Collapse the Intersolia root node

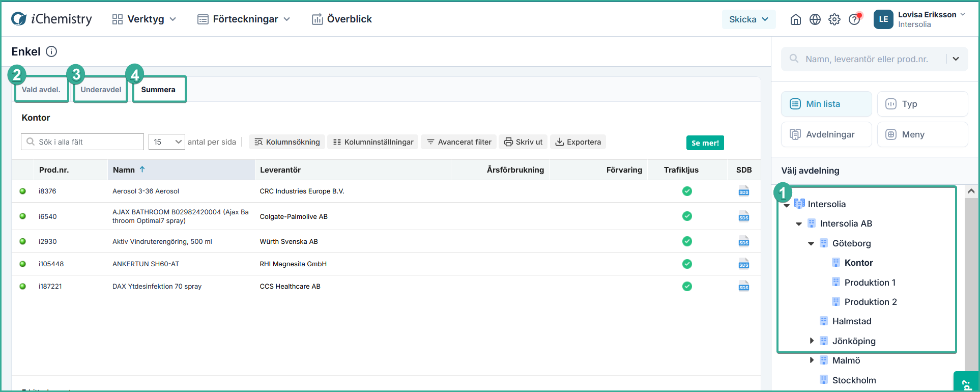click(x=787, y=205)
